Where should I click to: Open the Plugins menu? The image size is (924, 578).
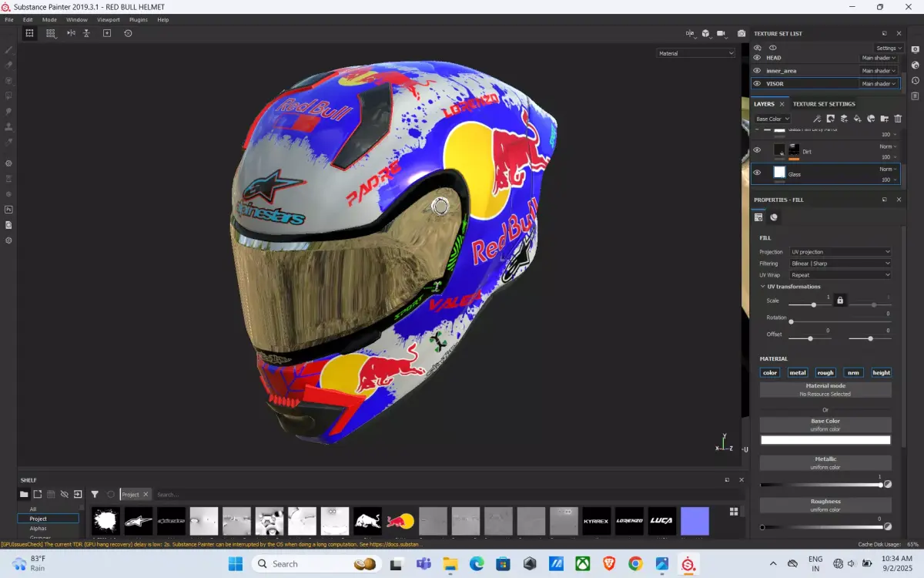139,19
